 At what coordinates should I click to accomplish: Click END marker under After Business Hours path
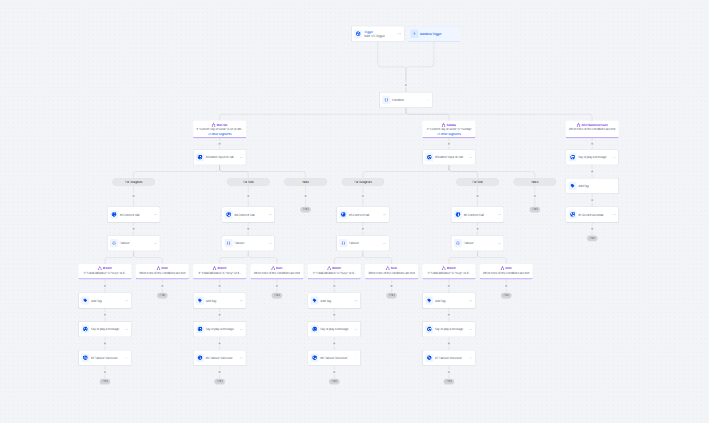(x=592, y=238)
